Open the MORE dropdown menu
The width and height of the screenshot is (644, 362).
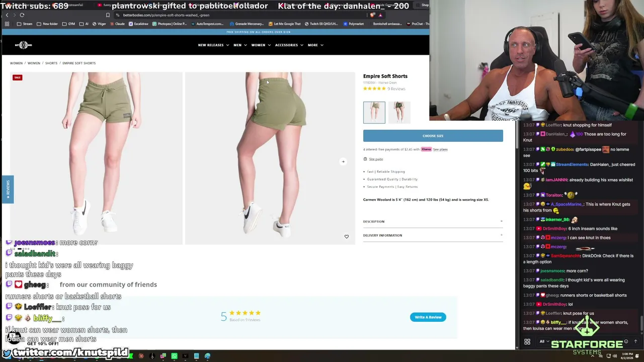(x=315, y=45)
